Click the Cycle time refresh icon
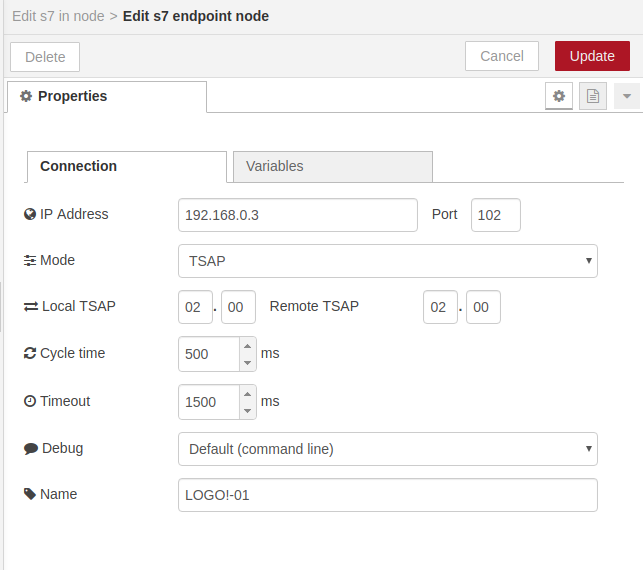 click(30, 353)
